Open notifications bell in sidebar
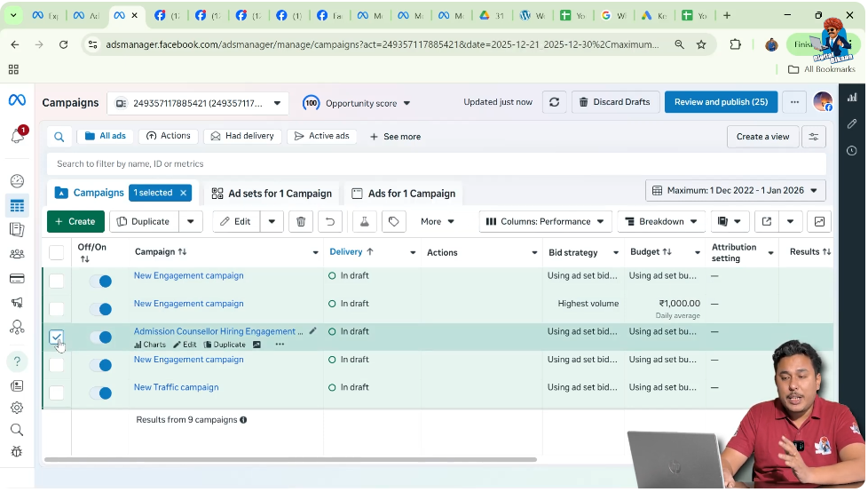Image resolution: width=868 pixels, height=492 pixels. [17, 136]
